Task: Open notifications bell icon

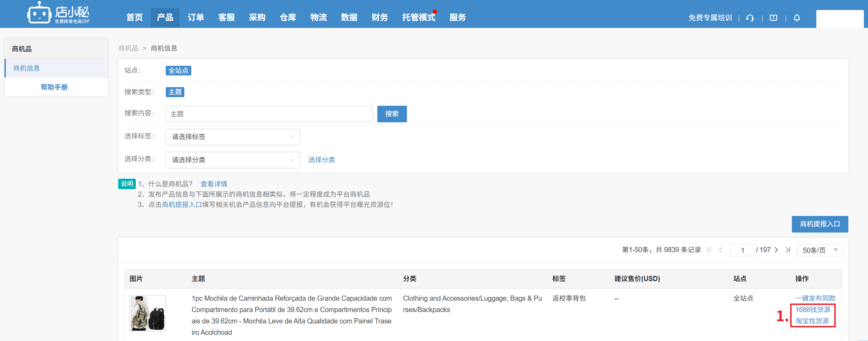Action: (x=797, y=18)
